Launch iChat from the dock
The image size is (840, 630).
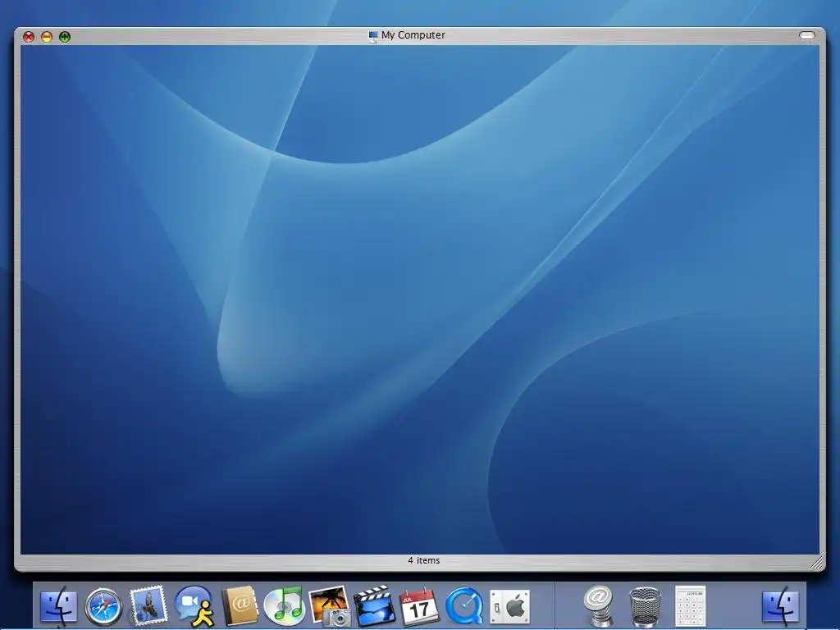(x=194, y=606)
